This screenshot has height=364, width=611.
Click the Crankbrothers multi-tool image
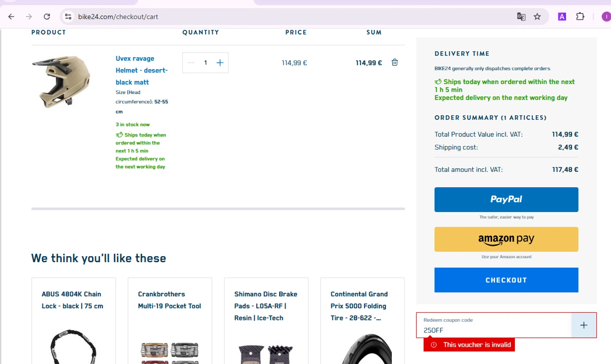169,353
